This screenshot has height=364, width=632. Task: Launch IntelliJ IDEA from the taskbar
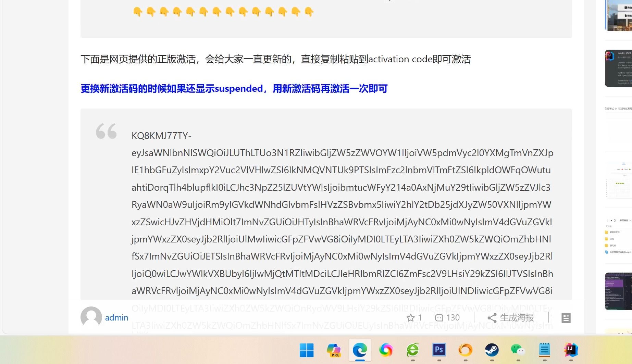pyautogui.click(x=570, y=350)
